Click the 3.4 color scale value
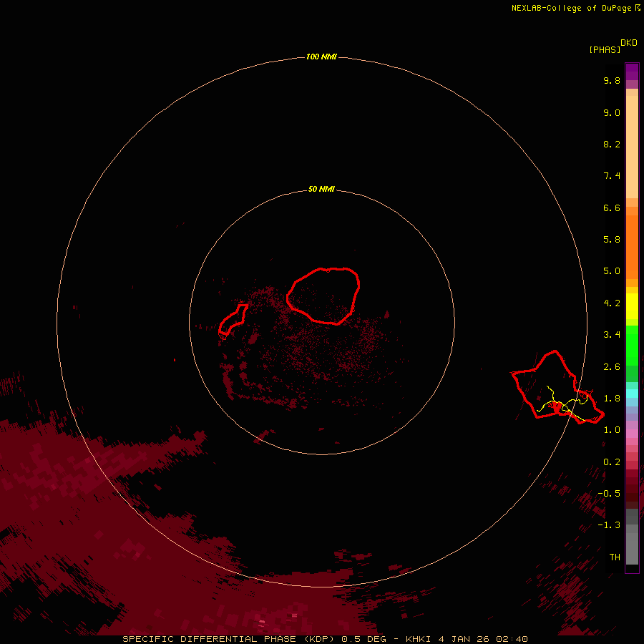The image size is (644, 644). tap(612, 335)
